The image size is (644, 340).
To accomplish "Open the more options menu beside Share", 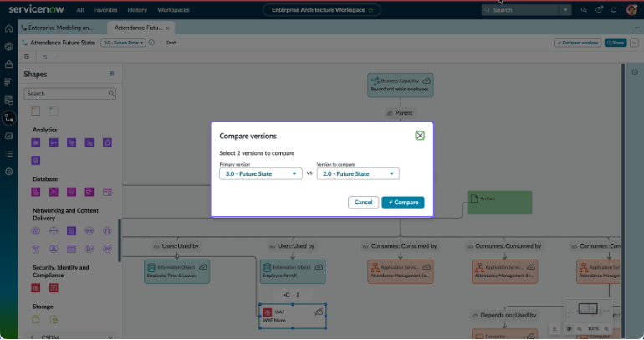I will 634,43.
